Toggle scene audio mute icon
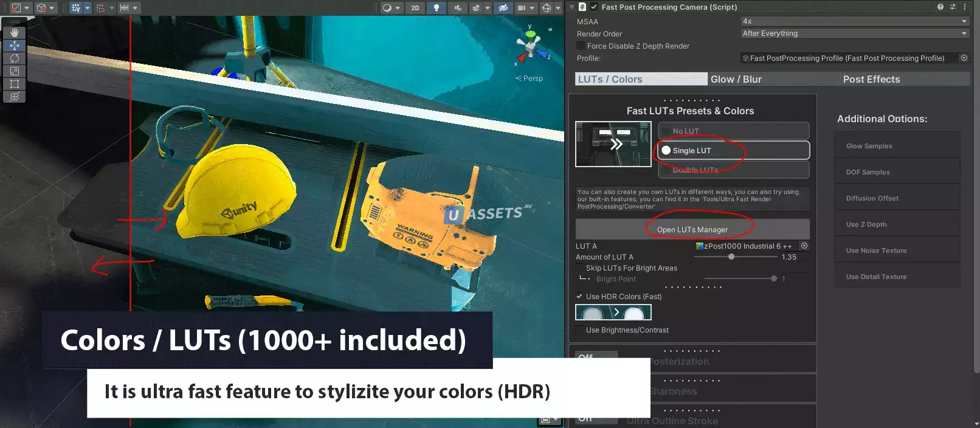 tap(458, 8)
